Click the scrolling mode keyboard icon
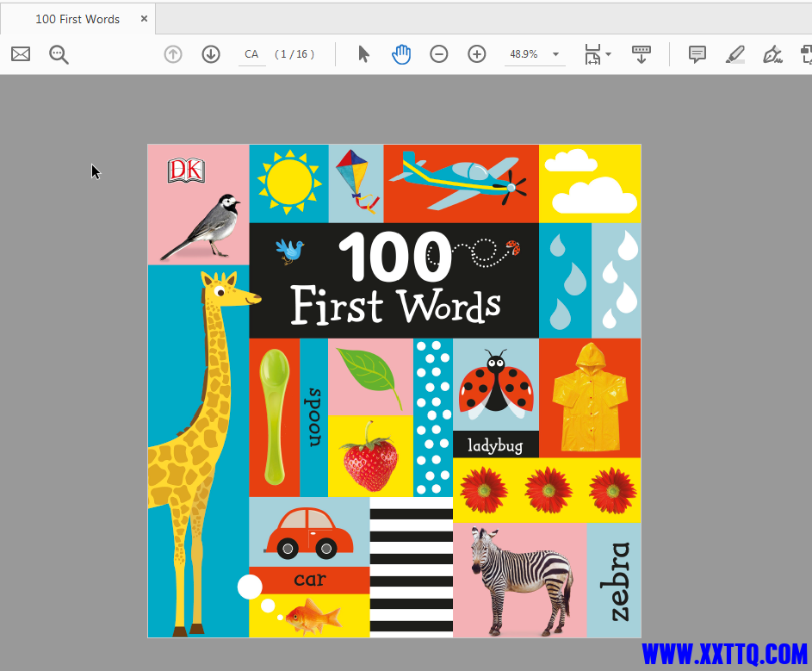The width and height of the screenshot is (812, 671). tap(642, 54)
